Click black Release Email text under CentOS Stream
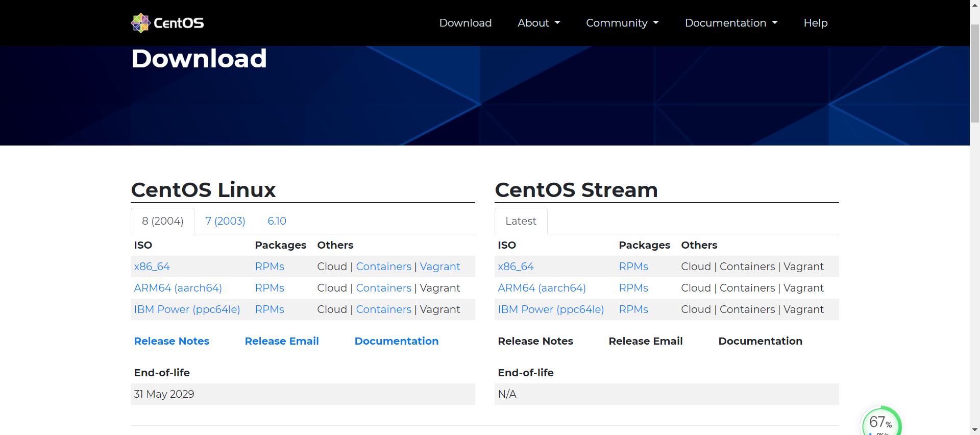980x435 pixels. pyautogui.click(x=646, y=341)
